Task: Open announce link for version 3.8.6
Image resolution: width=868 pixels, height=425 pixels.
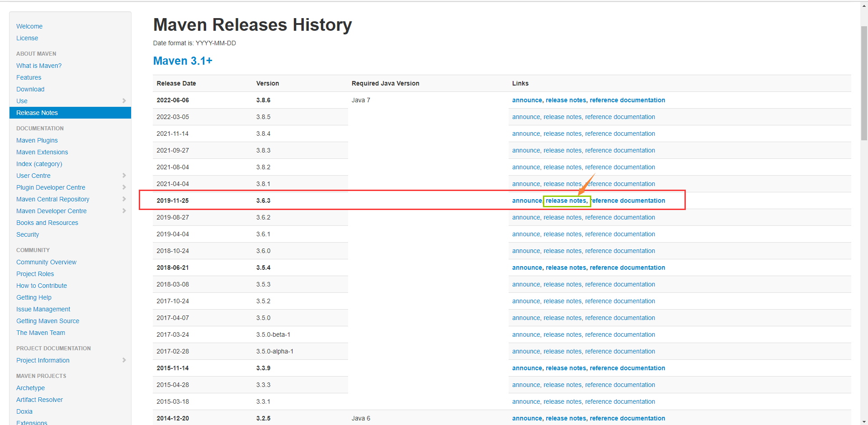Action: click(x=527, y=100)
